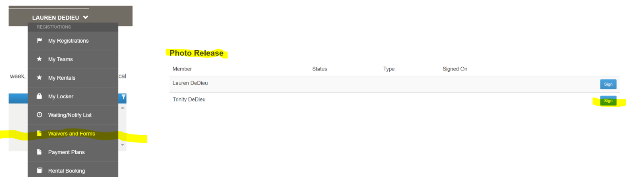Image resolution: width=644 pixels, height=180 pixels.
Task: Click the flag icon beside My Registrations
Action: click(x=39, y=40)
